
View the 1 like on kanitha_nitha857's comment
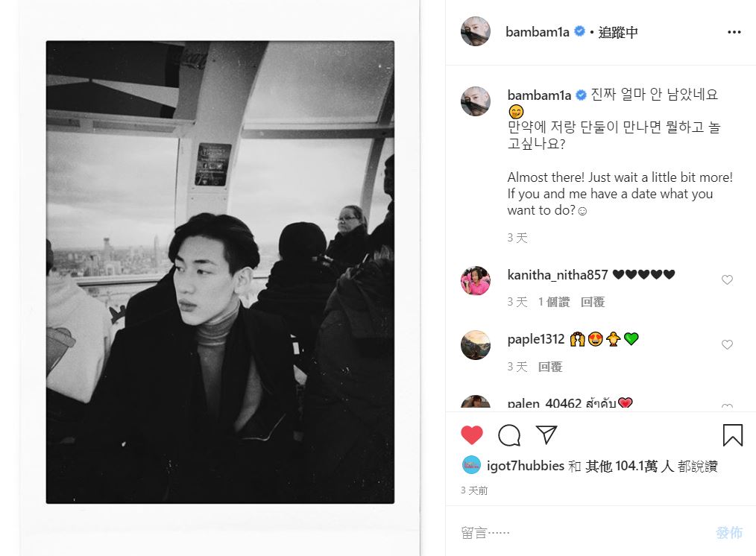[x=554, y=302]
